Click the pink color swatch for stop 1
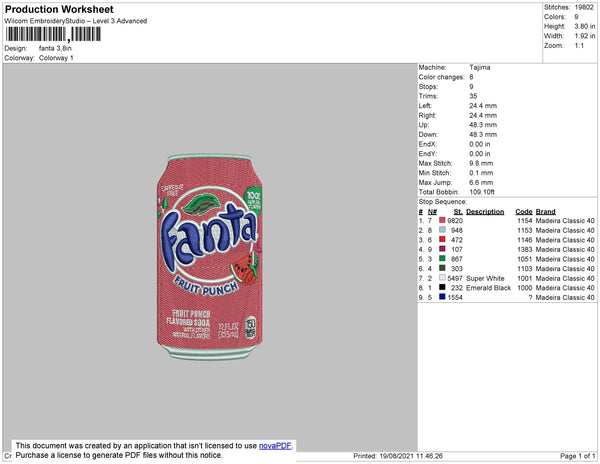The image size is (600, 464). pos(442,220)
